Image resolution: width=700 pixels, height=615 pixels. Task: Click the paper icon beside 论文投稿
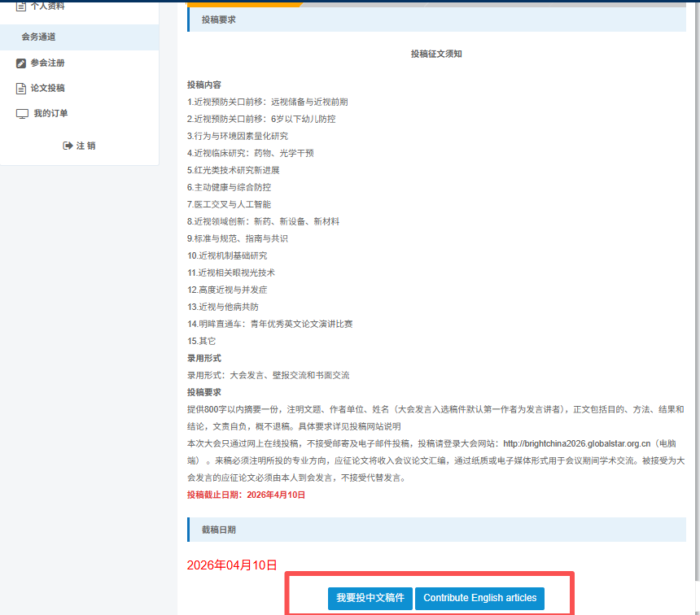pyautogui.click(x=20, y=88)
